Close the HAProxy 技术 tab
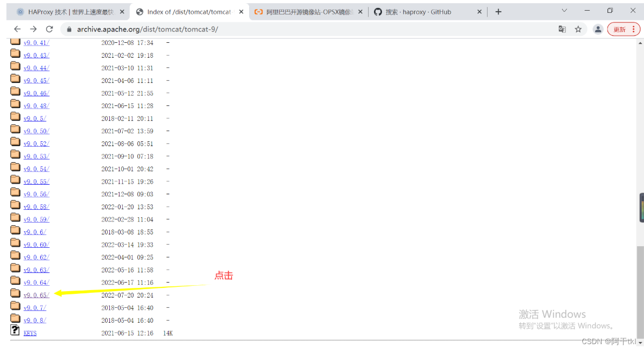The height and width of the screenshot is (350, 644). point(122,12)
